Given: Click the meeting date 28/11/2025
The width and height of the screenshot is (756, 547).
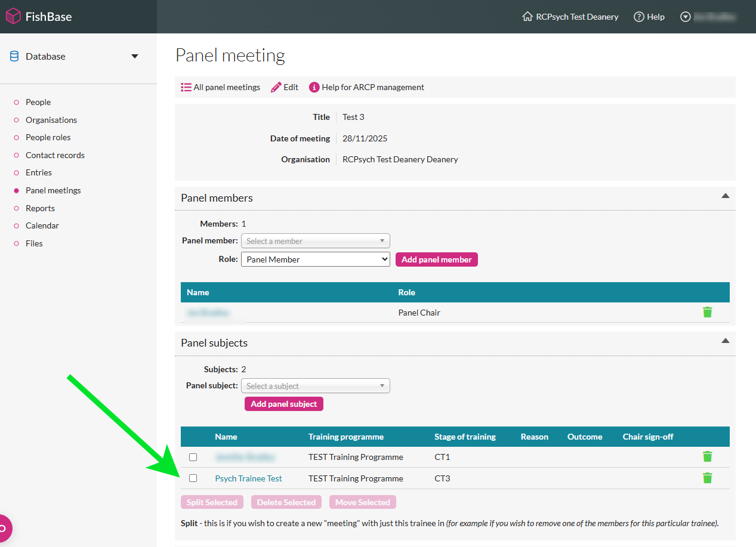Looking at the screenshot, I should [365, 138].
